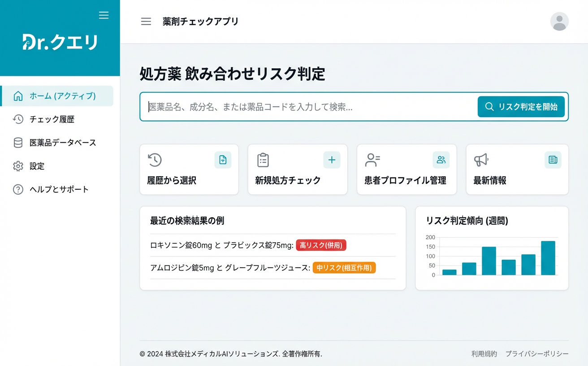Click the teal document badge on 履歴から選択
This screenshot has width=588, height=366.
(x=223, y=160)
